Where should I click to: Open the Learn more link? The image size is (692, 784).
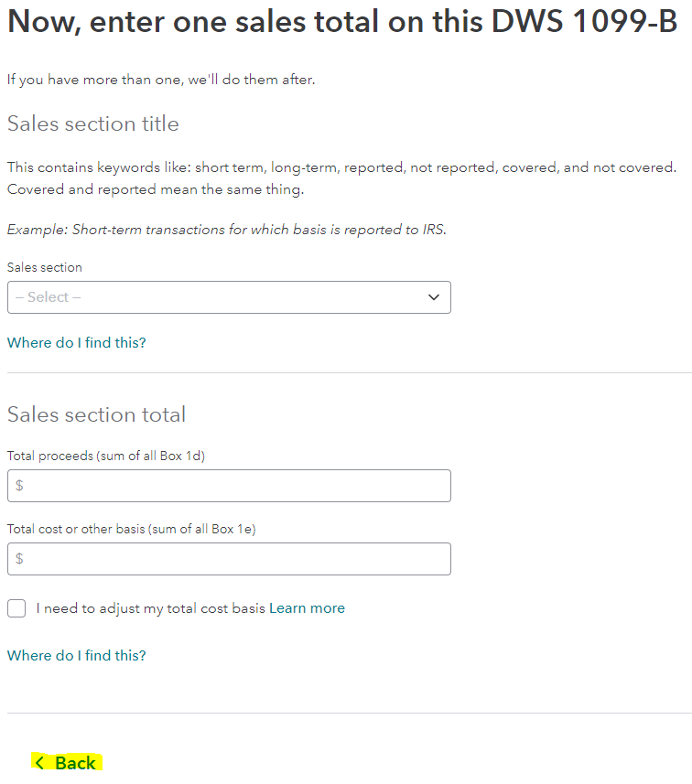(307, 608)
